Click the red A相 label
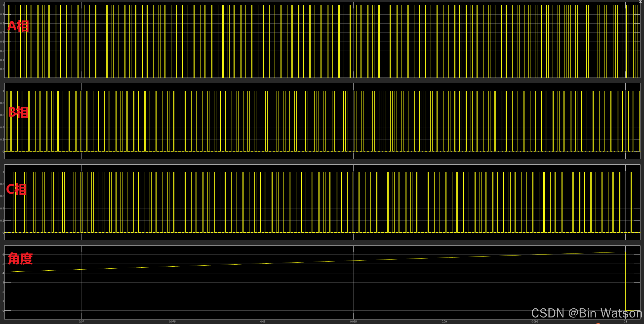The height and width of the screenshot is (324, 644). (18, 26)
